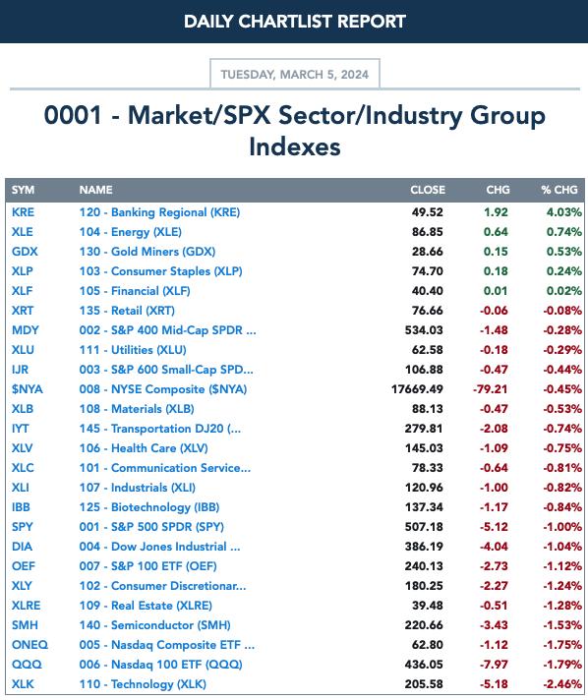Sort table by % CHG column header

pos(559,190)
